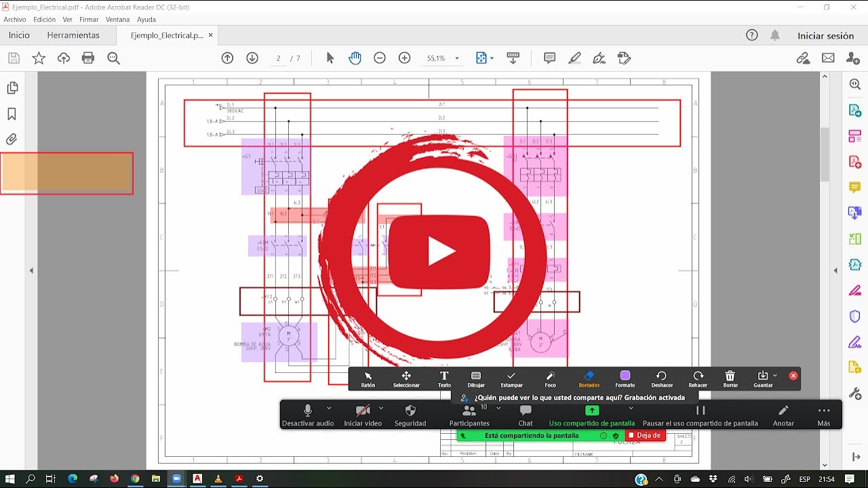Click the Save file icon
Viewport: 868px width, 488px height.
[x=14, y=58]
